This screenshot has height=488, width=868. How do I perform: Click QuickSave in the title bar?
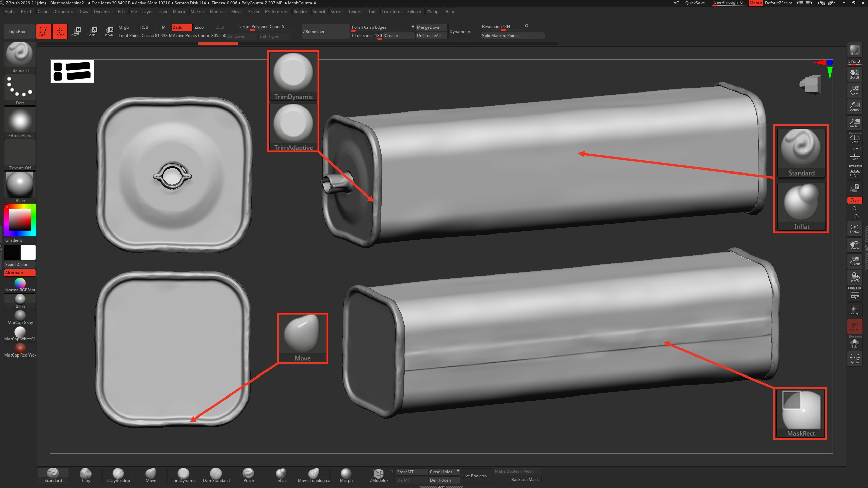click(695, 3)
